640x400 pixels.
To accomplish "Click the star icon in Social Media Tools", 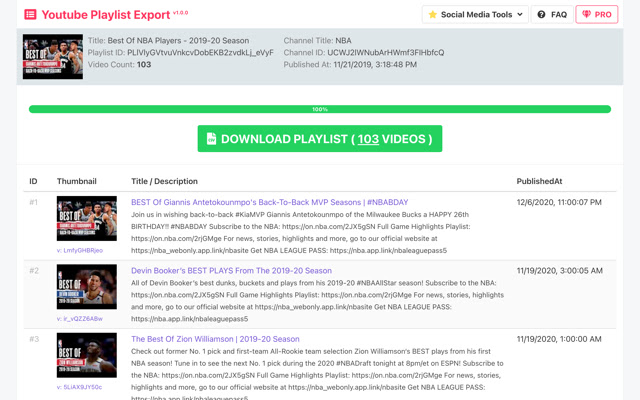I will (x=433, y=15).
